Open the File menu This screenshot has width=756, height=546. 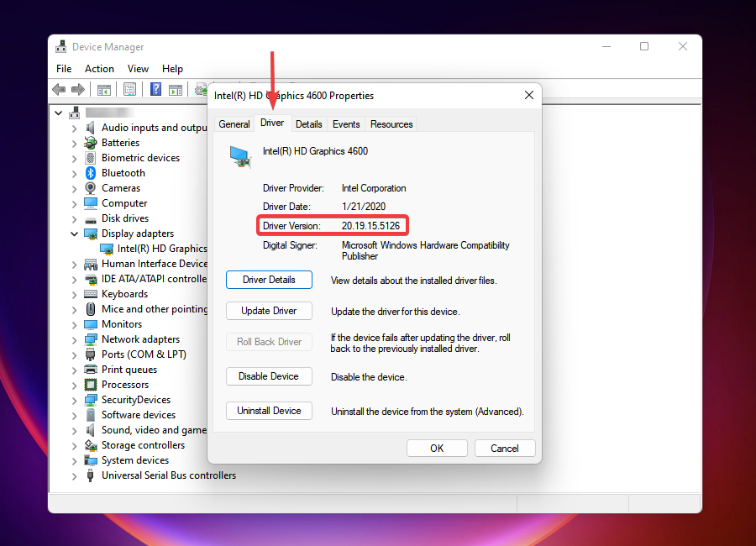(64, 69)
